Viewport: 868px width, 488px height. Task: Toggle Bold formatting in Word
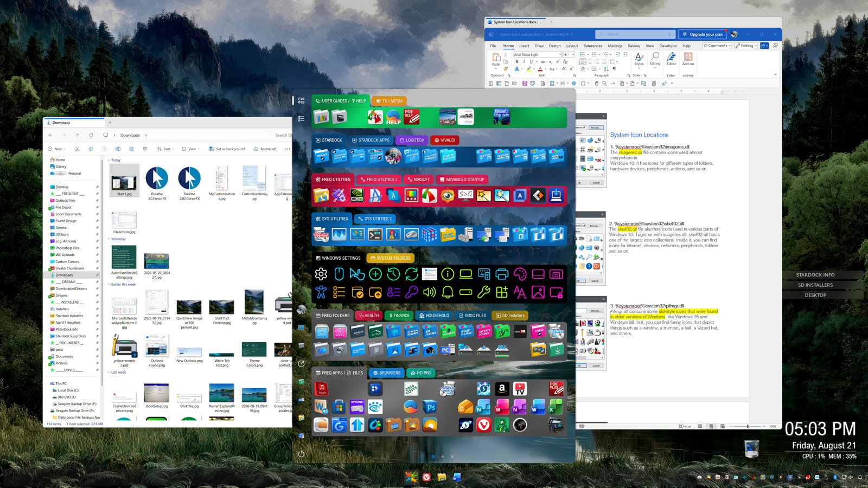(517, 62)
